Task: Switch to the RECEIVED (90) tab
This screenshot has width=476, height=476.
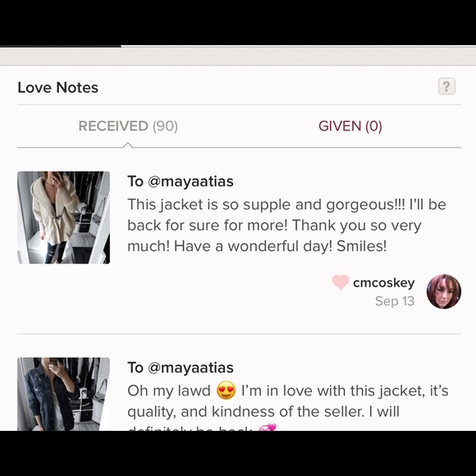Action: click(128, 126)
